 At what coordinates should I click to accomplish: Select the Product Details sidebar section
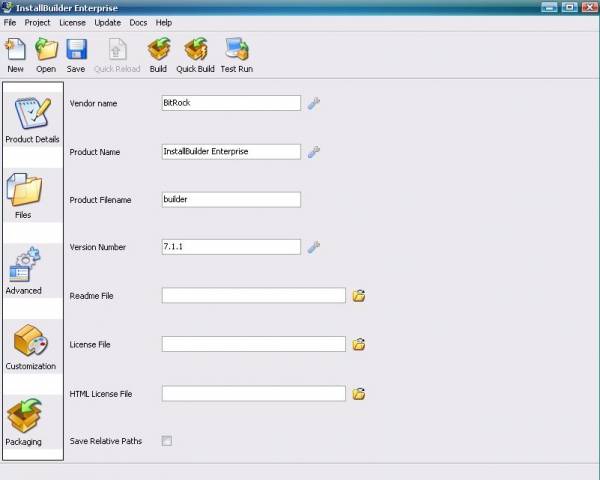(x=33, y=119)
